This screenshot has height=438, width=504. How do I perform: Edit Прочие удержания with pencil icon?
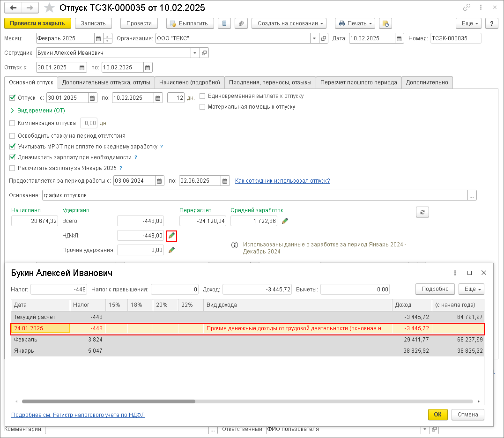(171, 250)
